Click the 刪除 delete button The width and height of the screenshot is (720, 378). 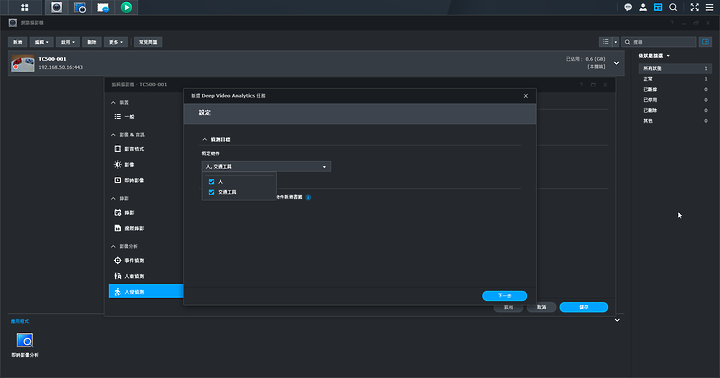92,42
